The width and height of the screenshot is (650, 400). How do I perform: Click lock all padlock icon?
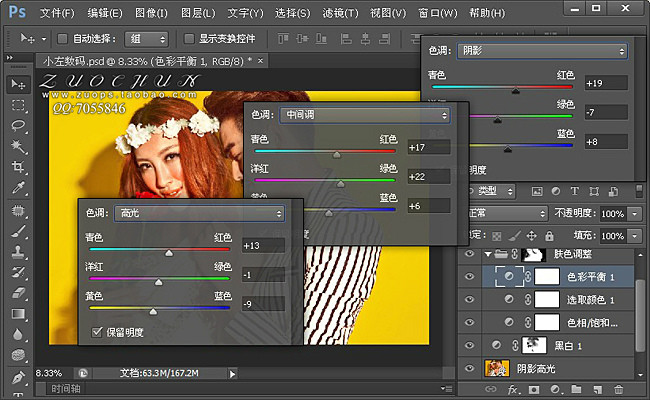[549, 236]
